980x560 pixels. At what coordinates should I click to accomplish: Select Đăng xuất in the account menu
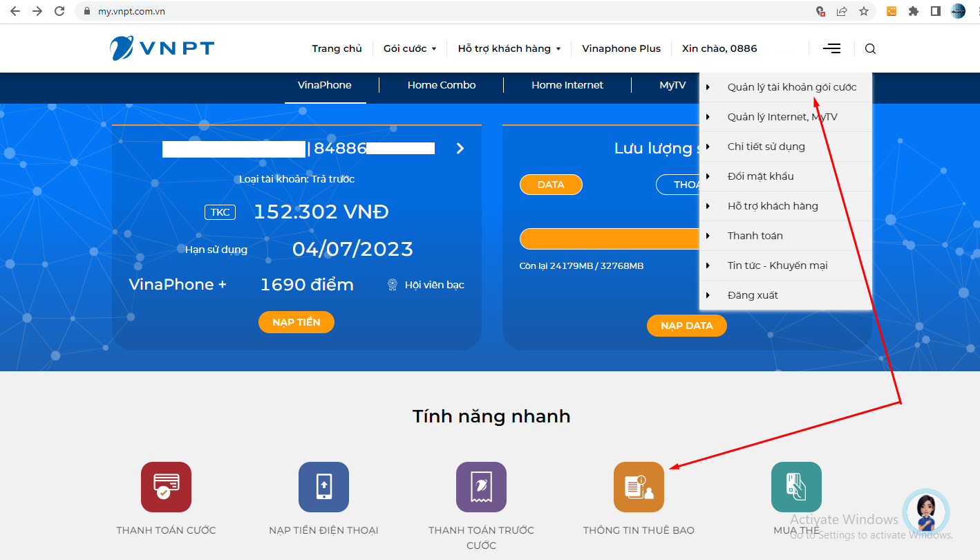click(753, 295)
